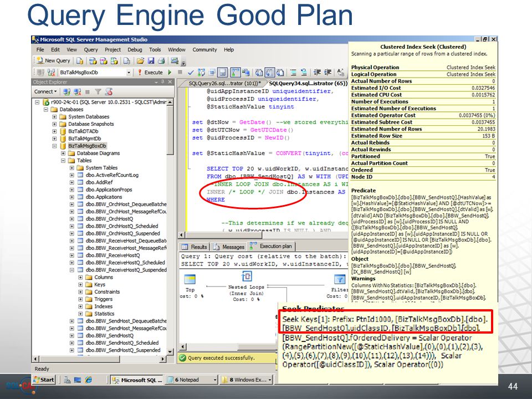Click Object Explorer vertical scrollbar
Viewport: 532px width, 399px height.
170,226
